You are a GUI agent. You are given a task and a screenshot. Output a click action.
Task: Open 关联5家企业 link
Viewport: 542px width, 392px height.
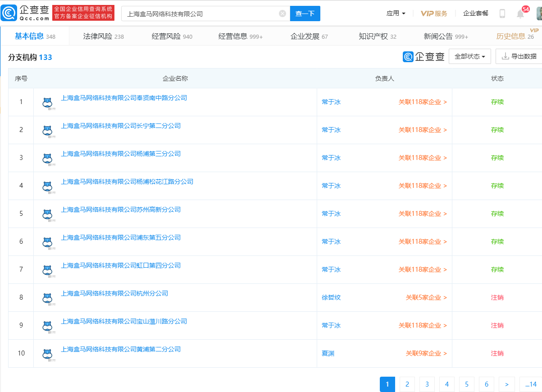point(426,297)
